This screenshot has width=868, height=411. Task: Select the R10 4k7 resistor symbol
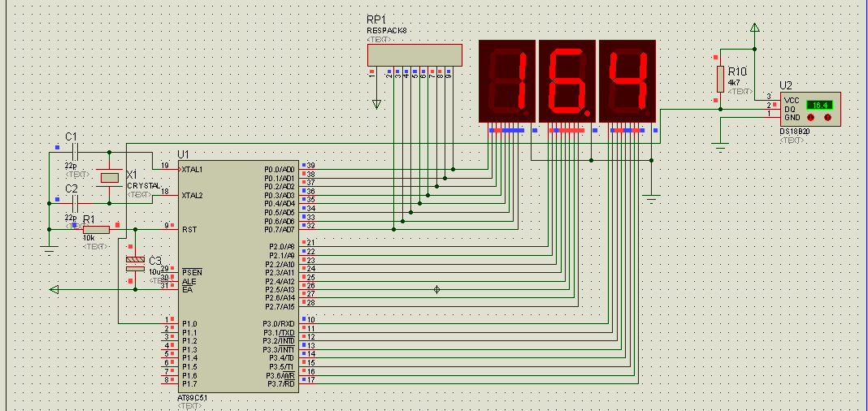coord(720,79)
